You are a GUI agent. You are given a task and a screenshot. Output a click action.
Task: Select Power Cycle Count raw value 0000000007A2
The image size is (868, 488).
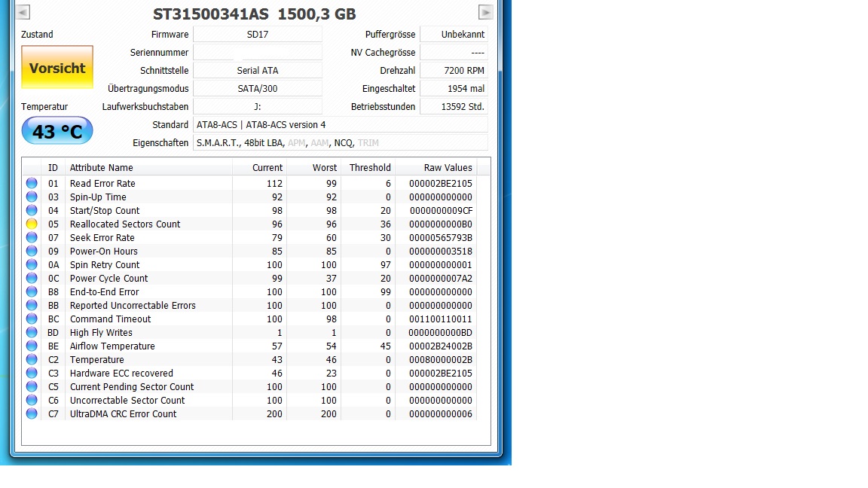(441, 279)
